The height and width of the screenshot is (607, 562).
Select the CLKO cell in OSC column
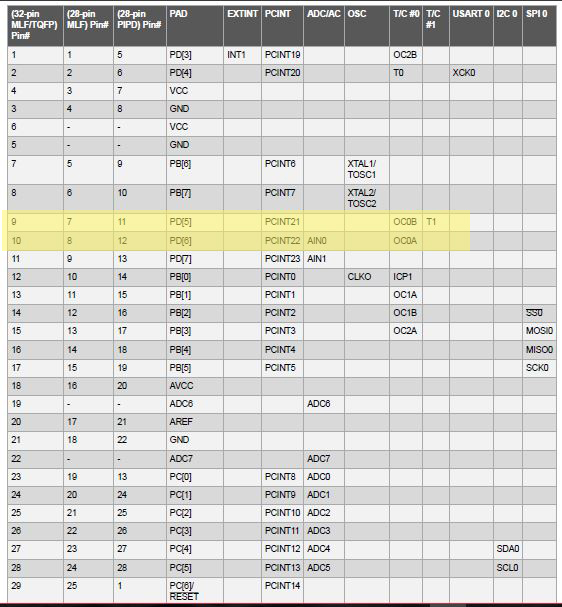[359, 277]
